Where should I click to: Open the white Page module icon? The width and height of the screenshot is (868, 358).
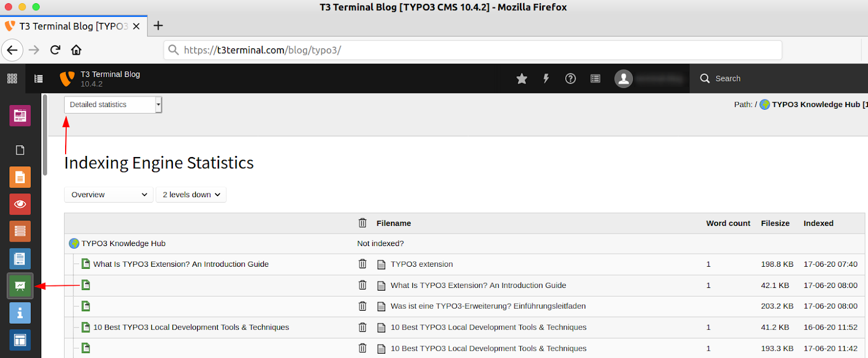coord(20,150)
